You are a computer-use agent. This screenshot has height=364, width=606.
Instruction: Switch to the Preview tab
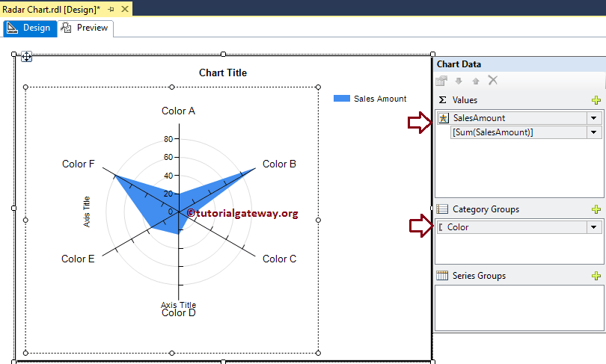tap(85, 28)
